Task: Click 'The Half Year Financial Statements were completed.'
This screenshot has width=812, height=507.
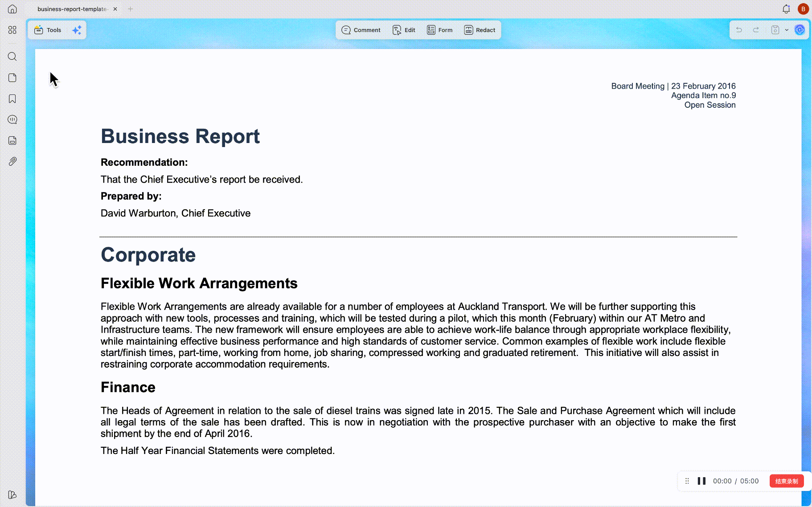Action: 217,451
